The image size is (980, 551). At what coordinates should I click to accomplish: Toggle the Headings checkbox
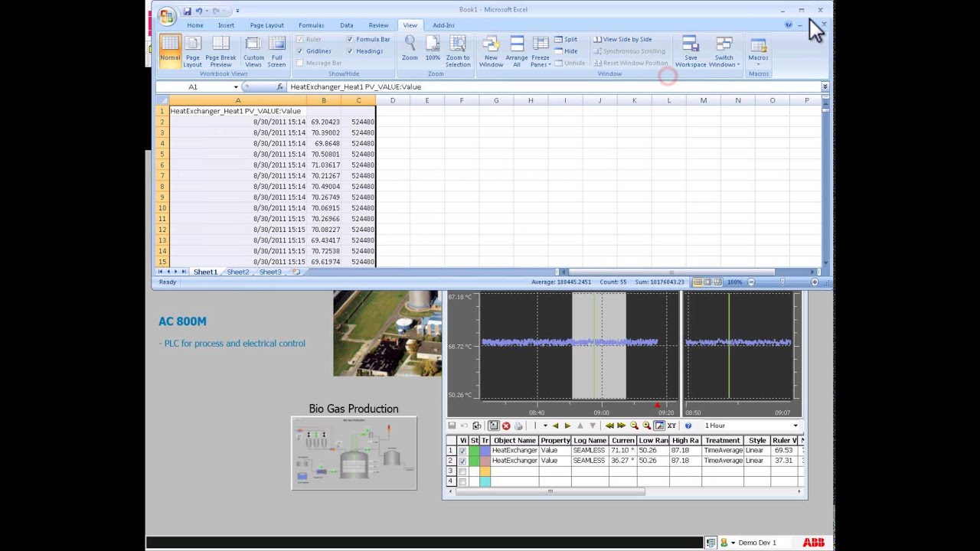click(x=350, y=51)
